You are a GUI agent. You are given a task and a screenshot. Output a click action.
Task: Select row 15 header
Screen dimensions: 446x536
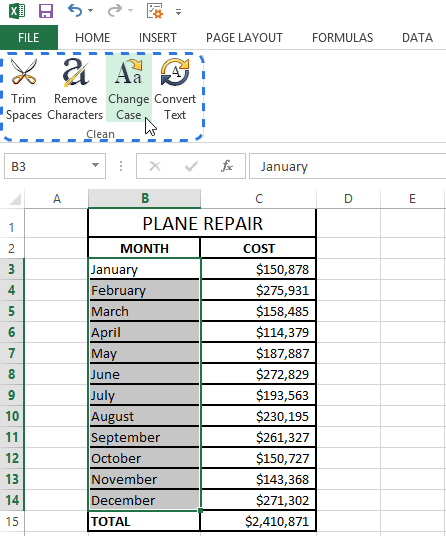12,522
